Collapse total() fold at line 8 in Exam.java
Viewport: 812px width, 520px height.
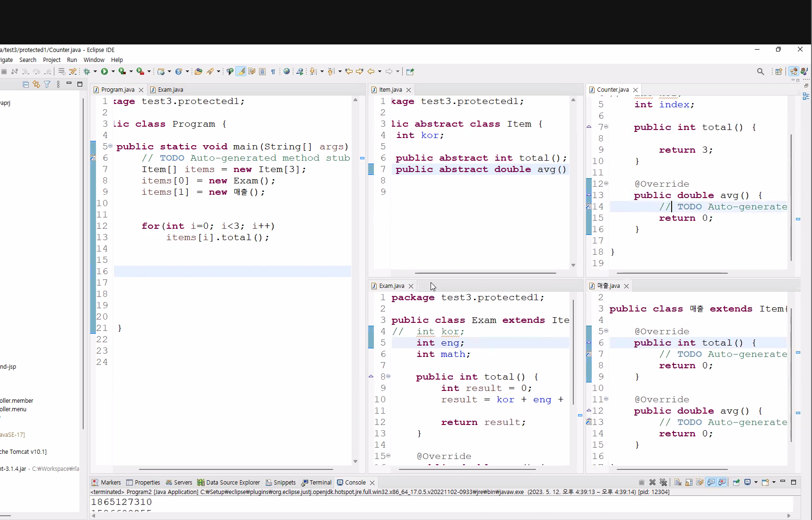(x=389, y=376)
